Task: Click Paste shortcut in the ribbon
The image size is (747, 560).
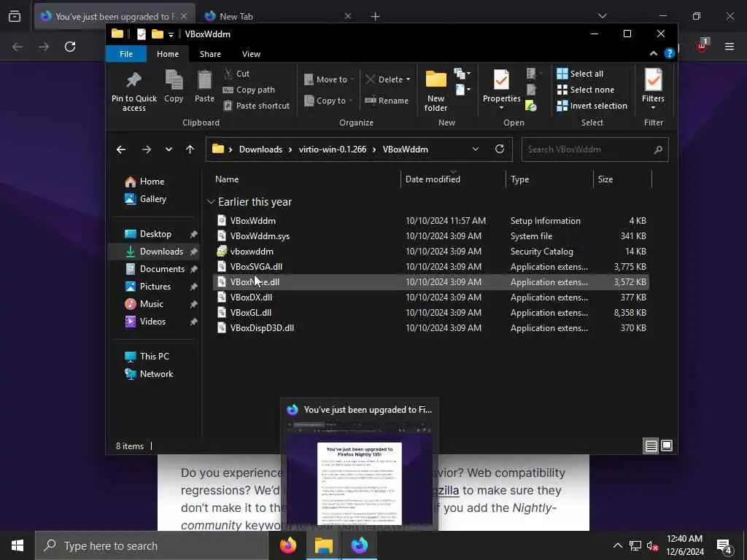Action: click(256, 106)
